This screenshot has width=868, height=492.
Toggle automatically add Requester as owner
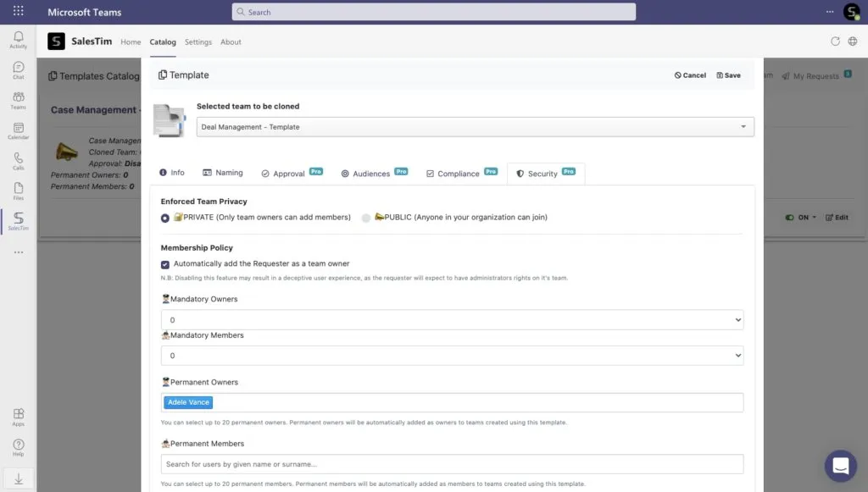click(x=165, y=264)
